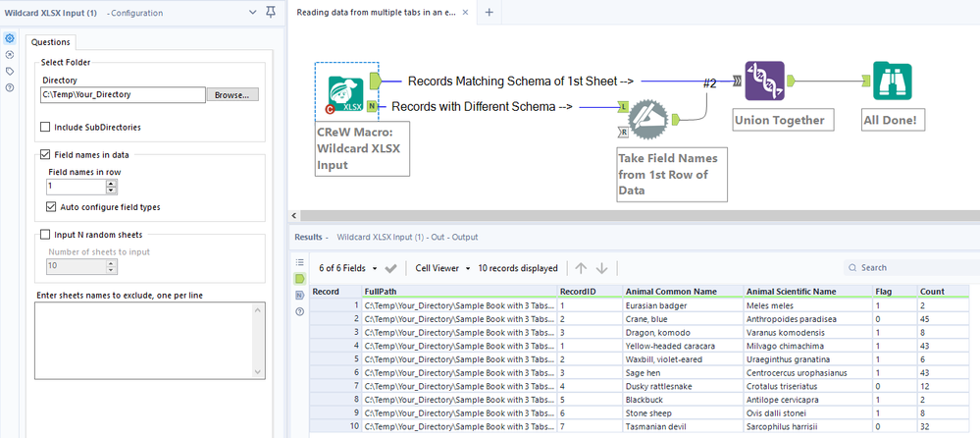Click scroll-down arrow of exclude sheets box
This screenshot has width=980, height=438.
point(259,371)
